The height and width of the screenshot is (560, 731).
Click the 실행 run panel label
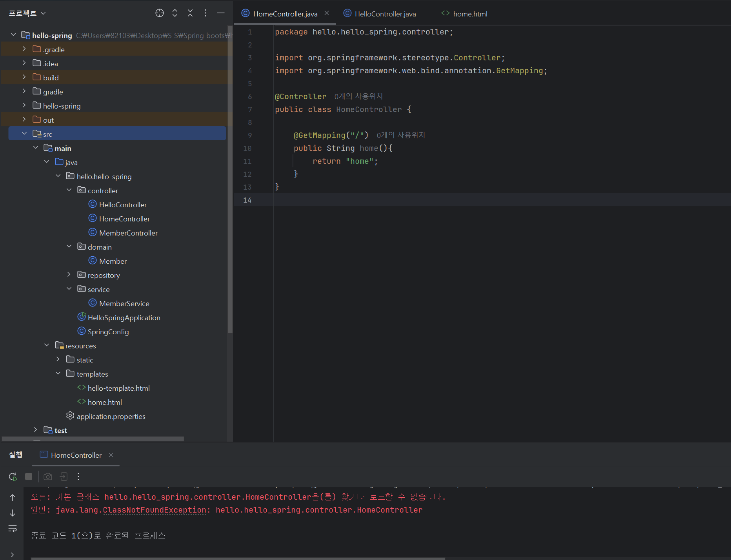pos(16,455)
